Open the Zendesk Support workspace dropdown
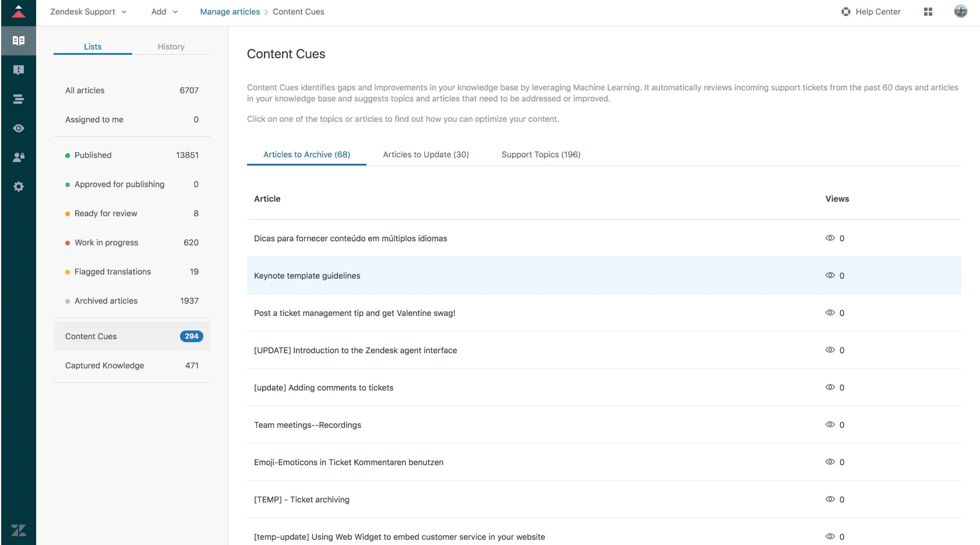 click(x=88, y=12)
